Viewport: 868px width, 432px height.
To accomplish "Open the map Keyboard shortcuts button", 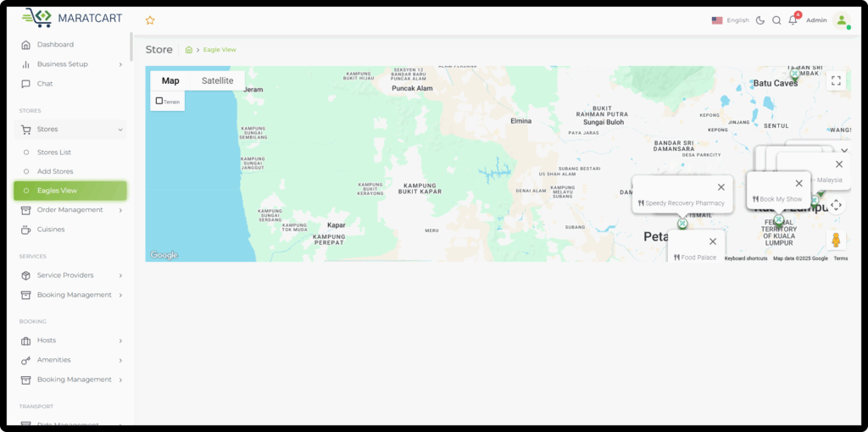I will point(746,258).
